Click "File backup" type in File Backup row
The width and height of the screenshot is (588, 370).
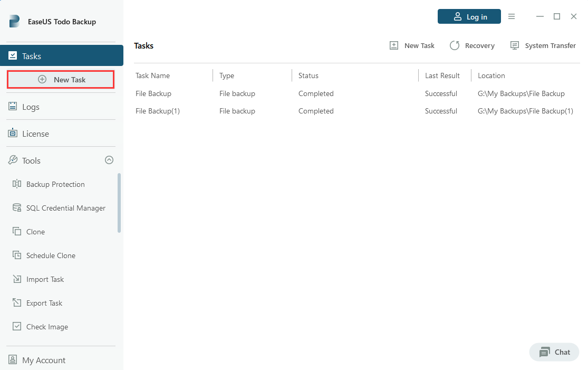[237, 93]
